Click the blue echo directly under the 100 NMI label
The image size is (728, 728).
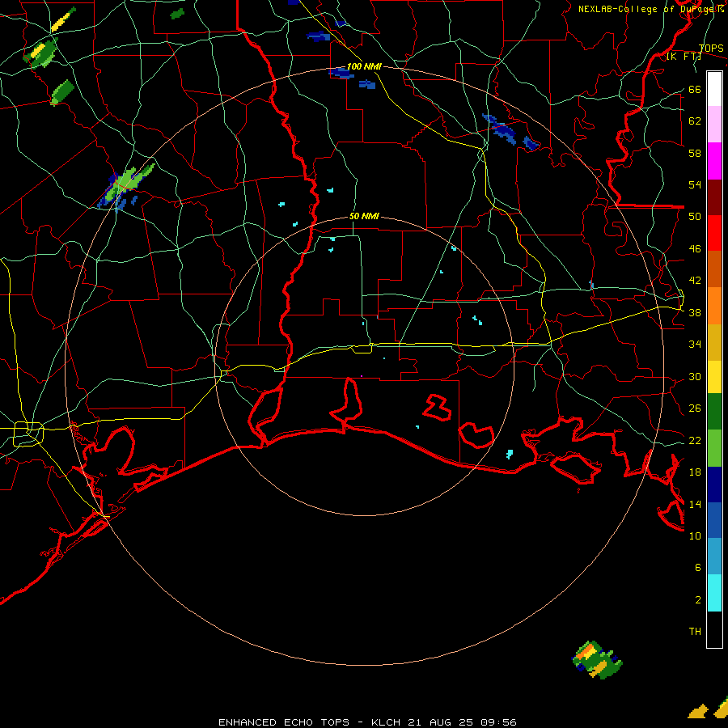(x=341, y=74)
